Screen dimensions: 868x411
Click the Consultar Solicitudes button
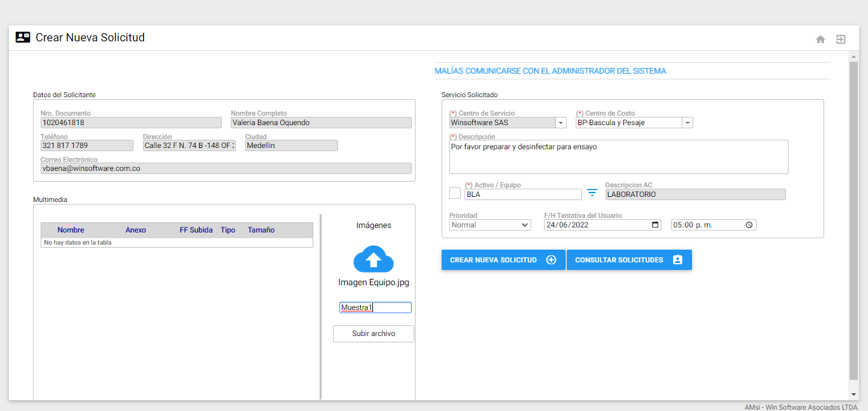coord(629,260)
